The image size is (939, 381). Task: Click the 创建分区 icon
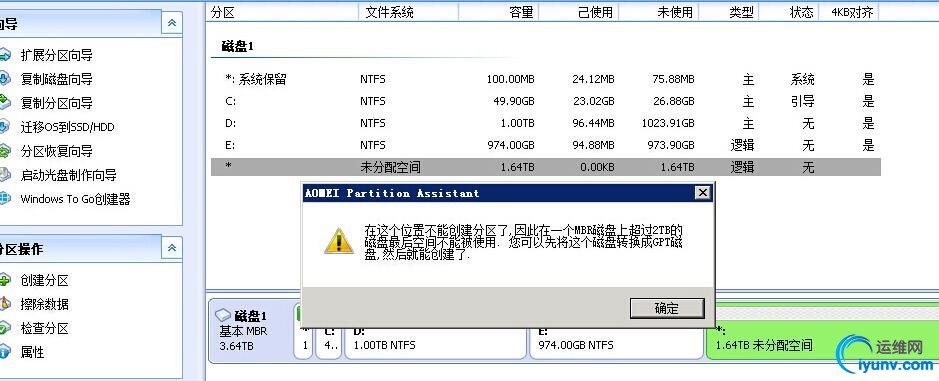[x=5, y=280]
